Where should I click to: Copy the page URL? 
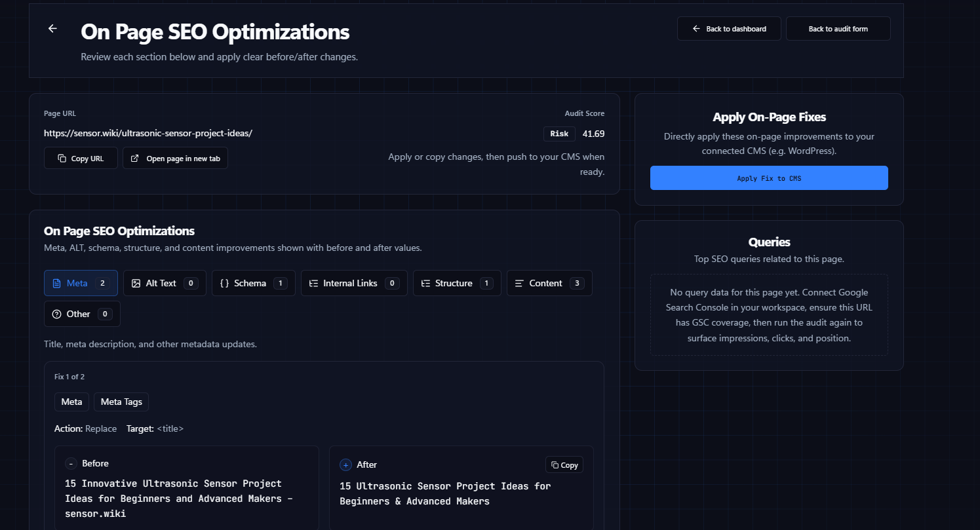pyautogui.click(x=81, y=159)
